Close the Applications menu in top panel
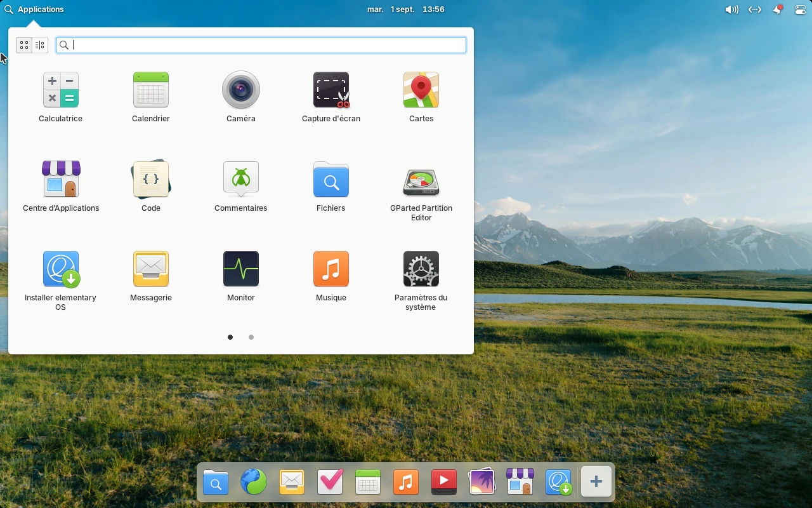Image resolution: width=812 pixels, height=508 pixels. coord(34,10)
